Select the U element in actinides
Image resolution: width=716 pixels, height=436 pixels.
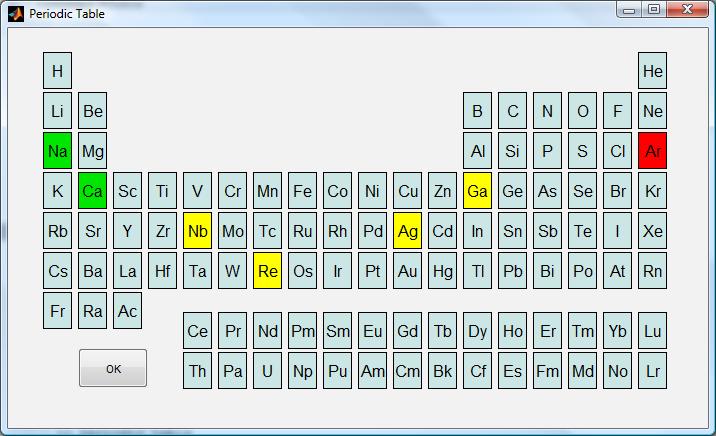click(268, 370)
